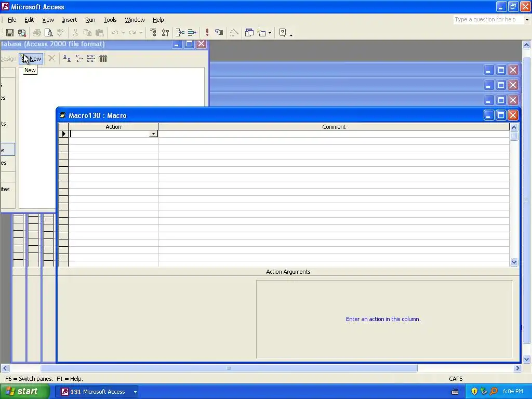Open the Undo history dropdown arrow
The height and width of the screenshot is (399, 532).
coord(123,33)
